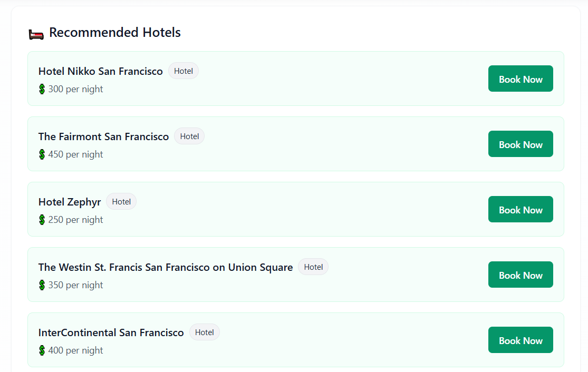Click the 400 per night price
This screenshot has width=588, height=372.
[75, 350]
